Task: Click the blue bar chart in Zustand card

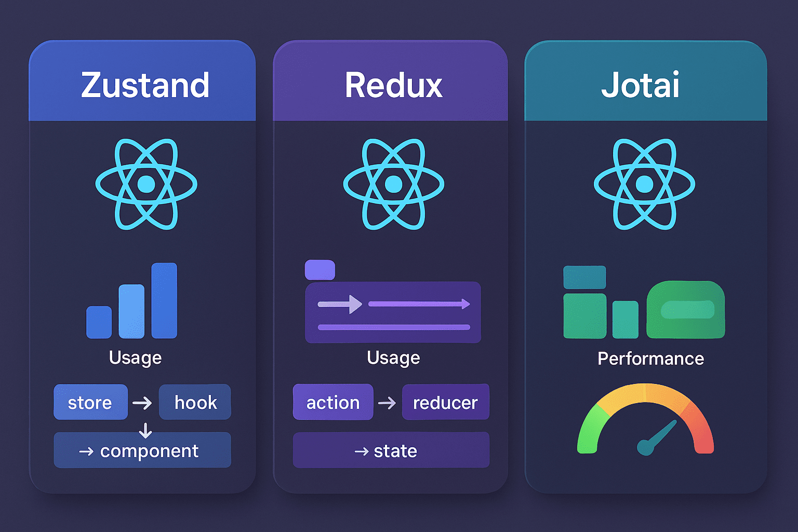Action: coord(132,301)
